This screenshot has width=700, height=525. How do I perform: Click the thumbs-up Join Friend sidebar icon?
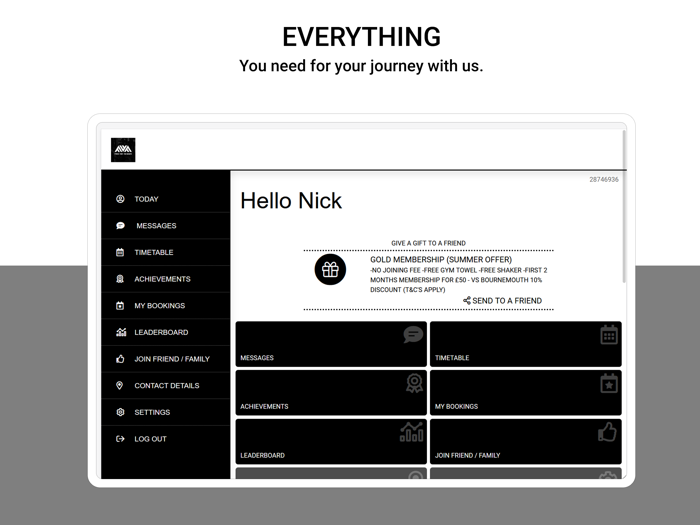click(120, 358)
